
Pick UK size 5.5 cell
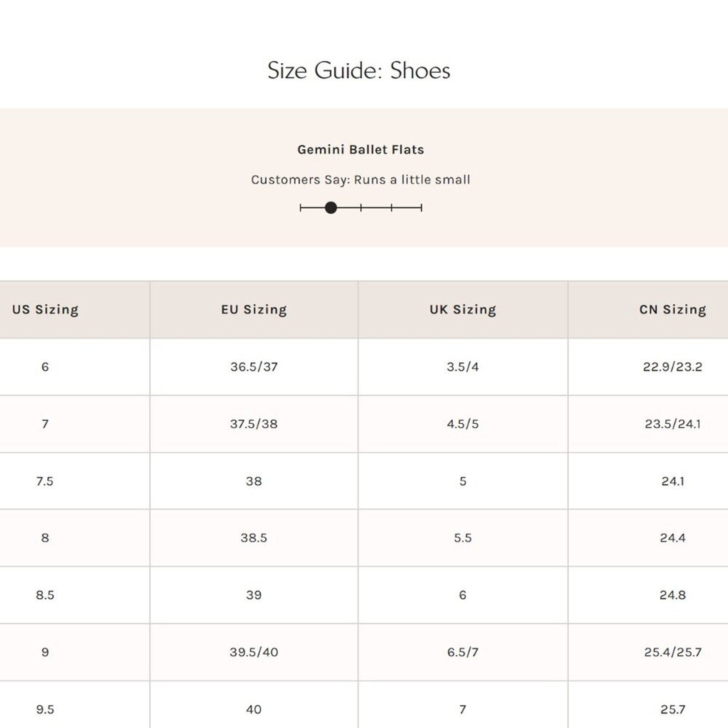pos(463,538)
